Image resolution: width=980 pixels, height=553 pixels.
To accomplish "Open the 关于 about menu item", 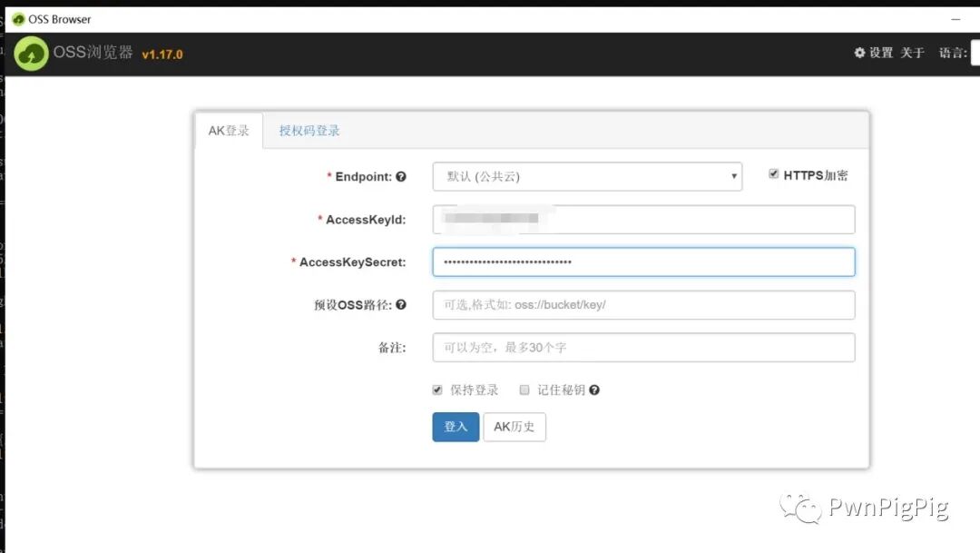I will pyautogui.click(x=912, y=53).
